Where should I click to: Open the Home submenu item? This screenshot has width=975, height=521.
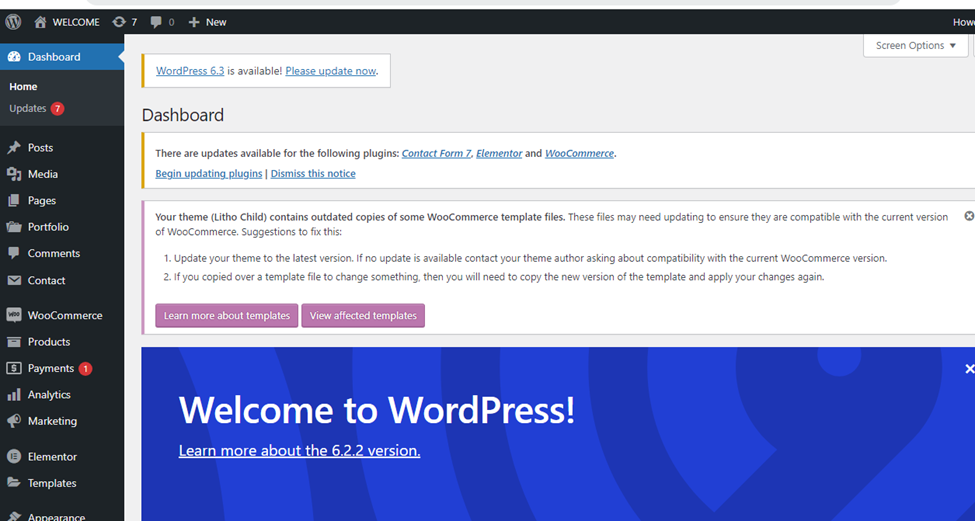[x=23, y=86]
